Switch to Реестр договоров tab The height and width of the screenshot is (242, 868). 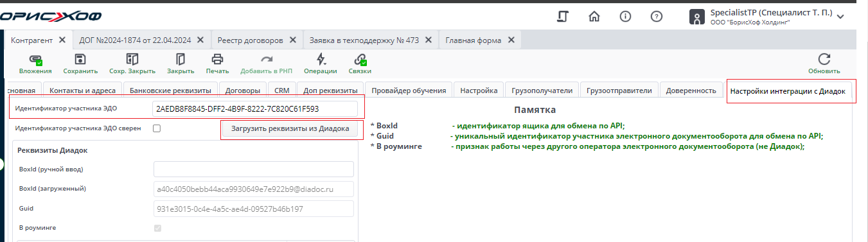click(x=250, y=40)
